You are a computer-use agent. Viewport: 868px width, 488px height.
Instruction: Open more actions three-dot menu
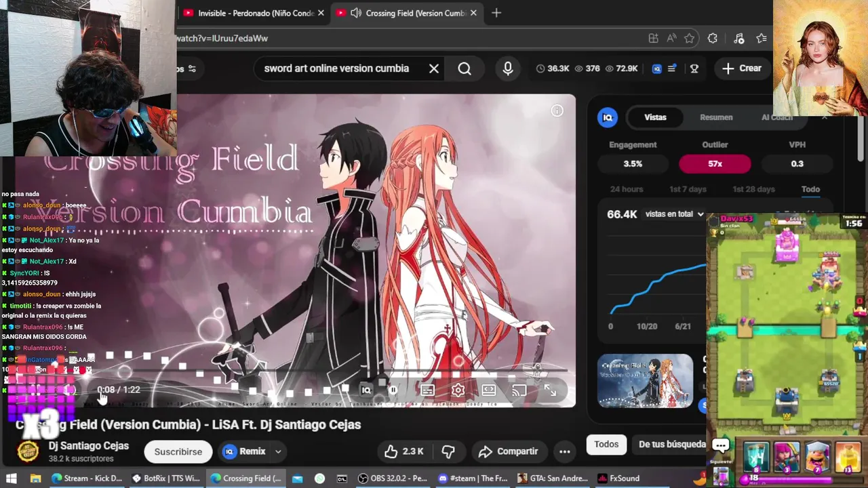click(x=564, y=451)
